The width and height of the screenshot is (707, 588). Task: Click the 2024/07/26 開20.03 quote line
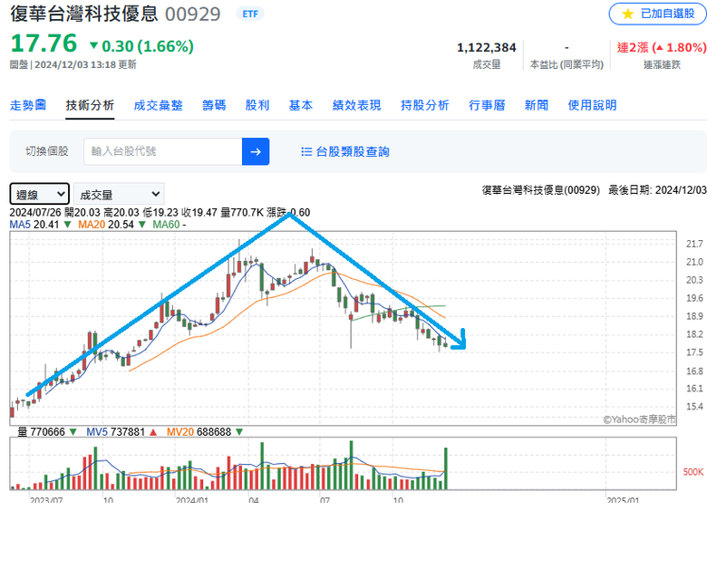[x=160, y=212]
